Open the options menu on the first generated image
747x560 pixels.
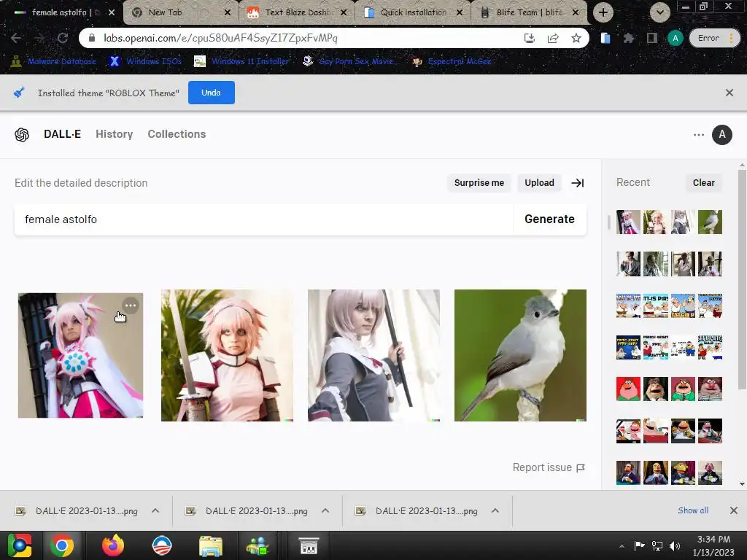tap(130, 306)
